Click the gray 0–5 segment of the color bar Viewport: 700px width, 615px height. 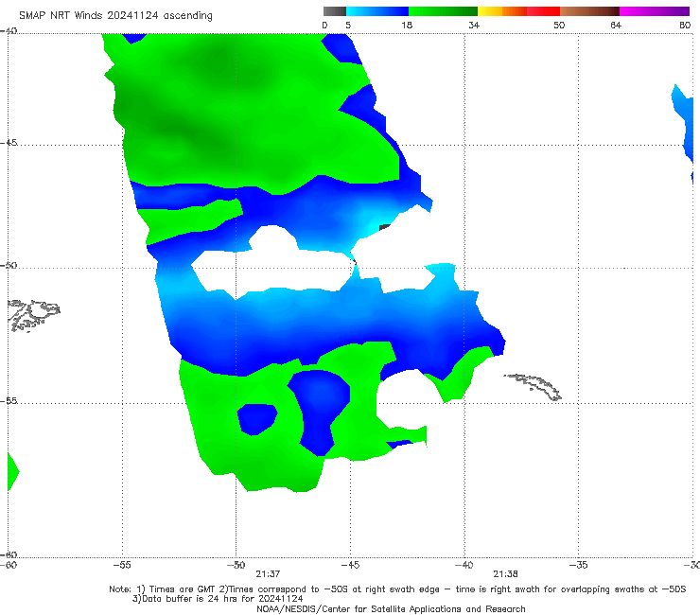[335, 11]
